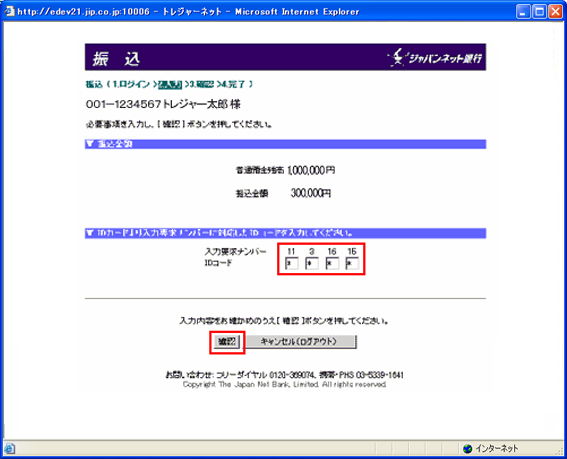Click the 振込金額 section triangle marker
Viewport: 567px width, 459px height.
[90, 144]
